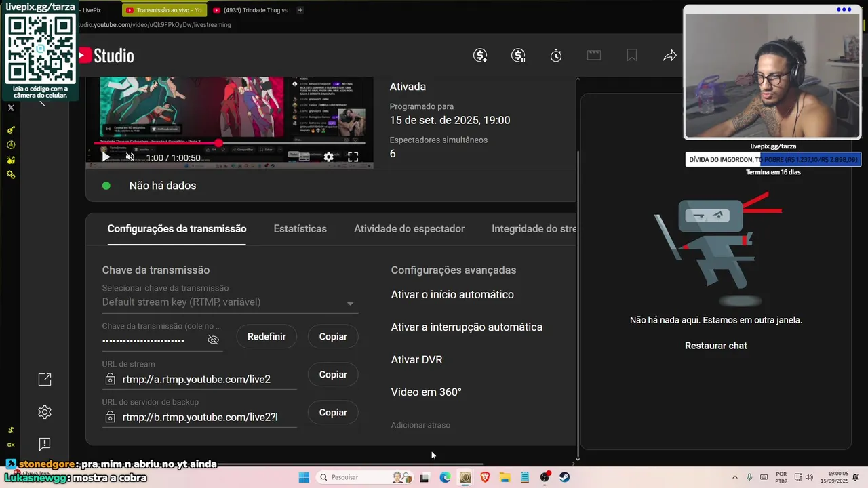This screenshot has width=868, height=488.
Task: Open the insert ad monetization icon
Action: click(x=480, y=56)
